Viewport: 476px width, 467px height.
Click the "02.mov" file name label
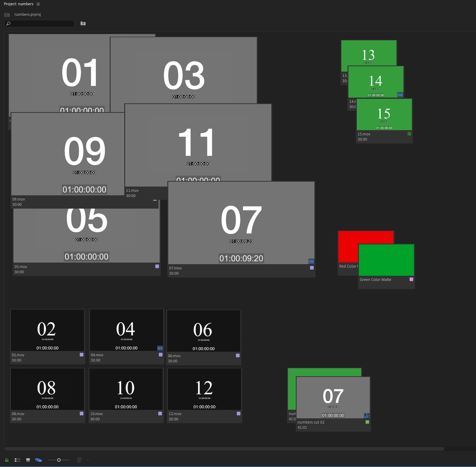point(18,355)
